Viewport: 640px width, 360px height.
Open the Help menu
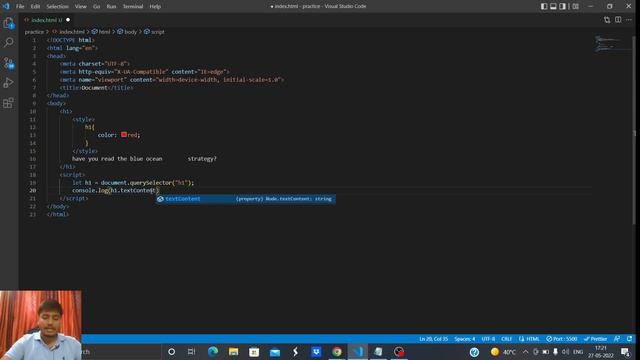tap(155, 6)
